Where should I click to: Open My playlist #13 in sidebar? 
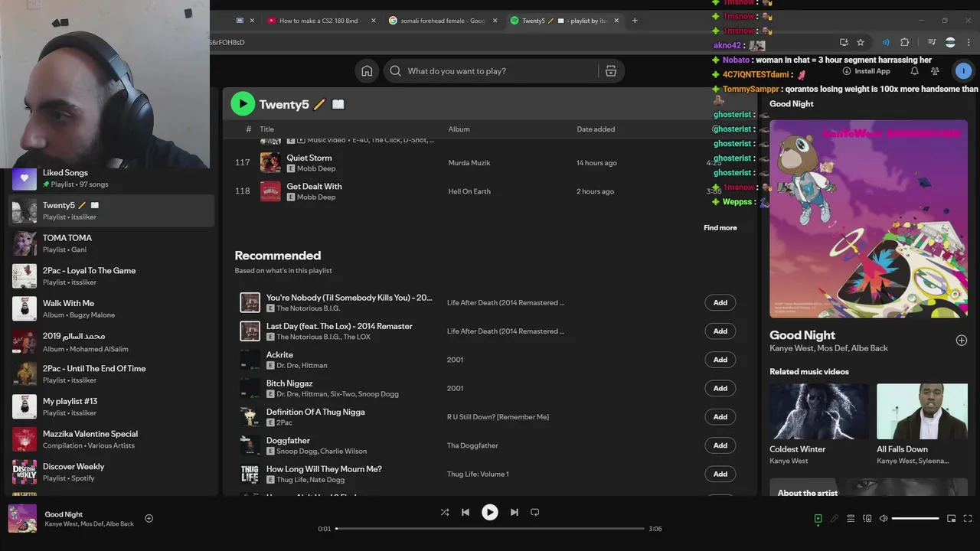coord(111,406)
